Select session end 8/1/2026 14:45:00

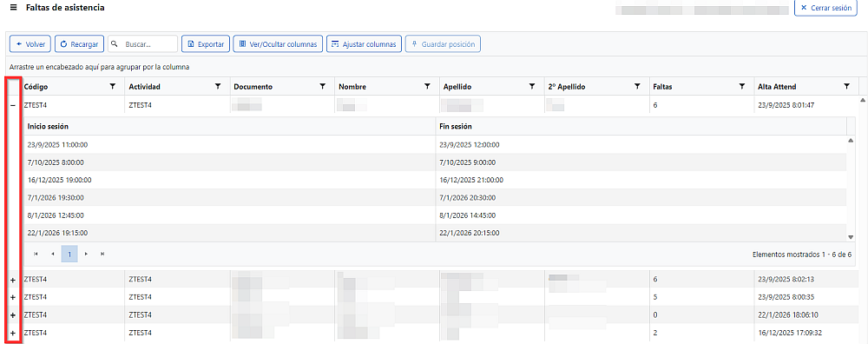[x=468, y=215]
